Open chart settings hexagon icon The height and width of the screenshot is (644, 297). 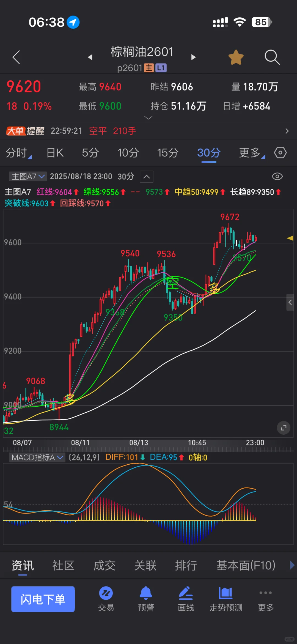coord(280,153)
